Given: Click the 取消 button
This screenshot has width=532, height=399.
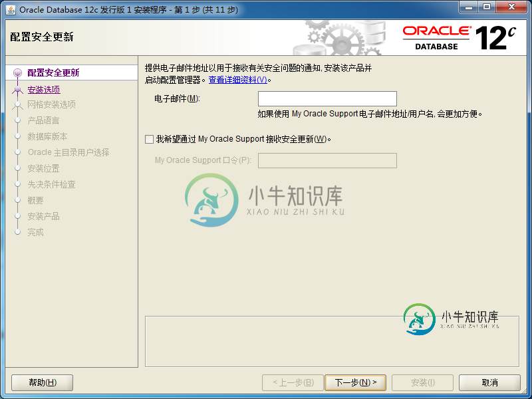Looking at the screenshot, I should (x=489, y=383).
